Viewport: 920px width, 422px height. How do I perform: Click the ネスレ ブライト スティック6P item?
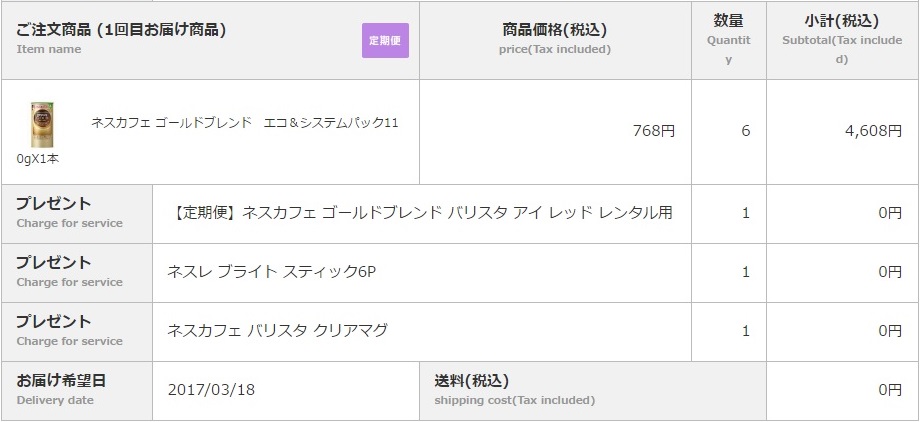point(271,271)
